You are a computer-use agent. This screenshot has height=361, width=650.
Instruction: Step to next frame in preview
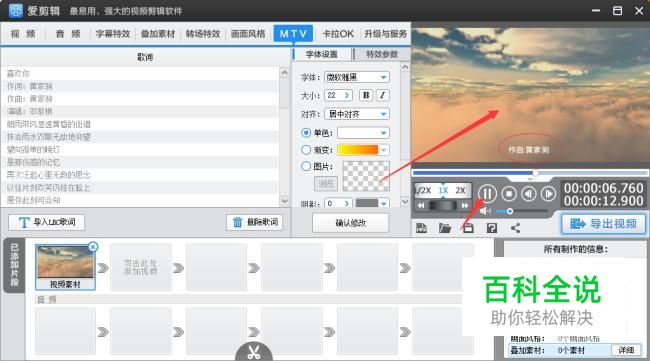pyautogui.click(x=548, y=194)
